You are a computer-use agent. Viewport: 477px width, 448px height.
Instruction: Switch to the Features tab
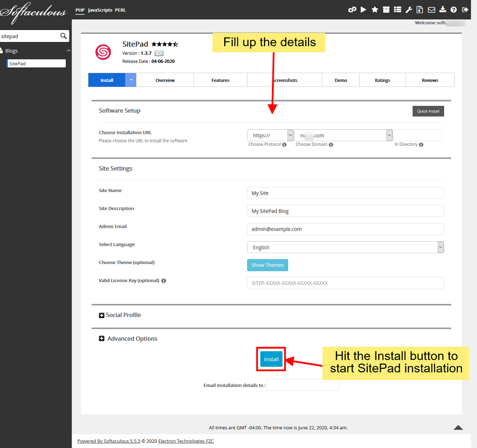pos(220,80)
